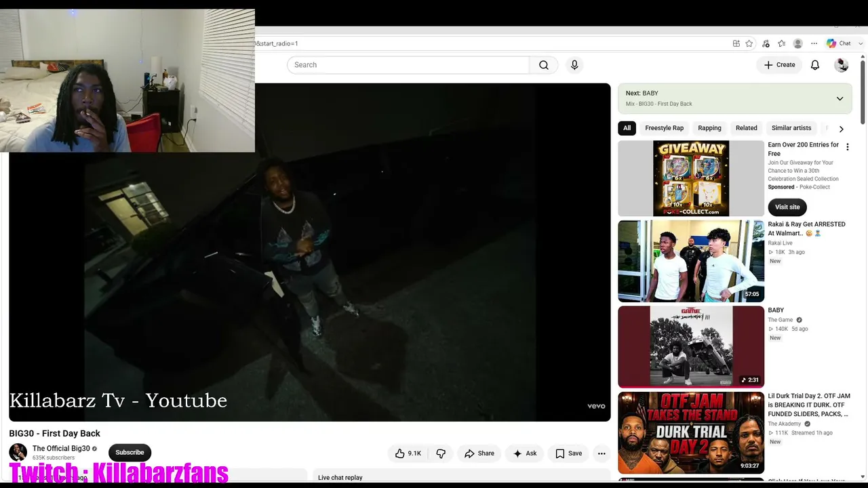Dislike the video with the thumbs-down icon
This screenshot has height=488, width=868.
pyautogui.click(x=441, y=453)
